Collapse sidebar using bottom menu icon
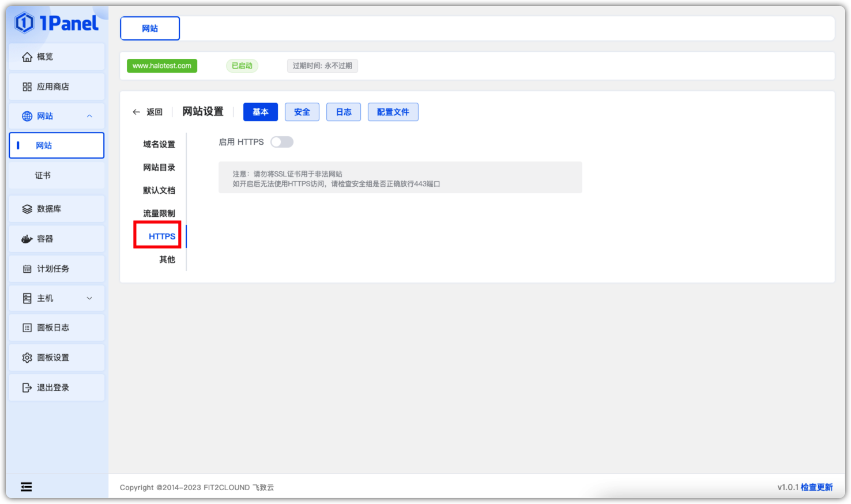 coord(27,487)
